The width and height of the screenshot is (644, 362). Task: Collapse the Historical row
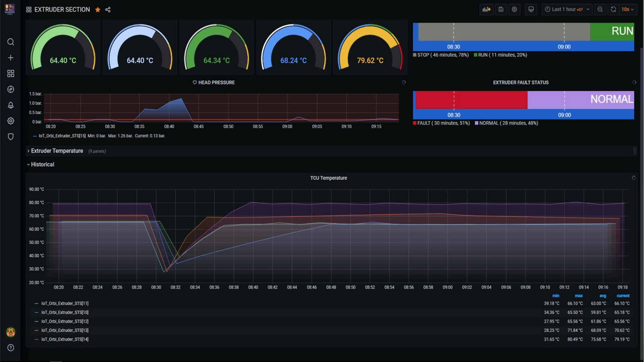click(42, 165)
